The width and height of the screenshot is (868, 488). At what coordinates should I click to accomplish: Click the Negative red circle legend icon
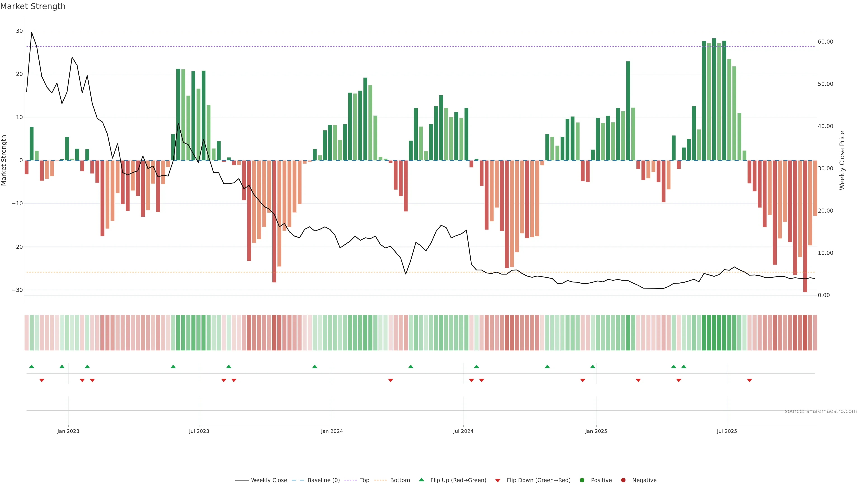623,480
